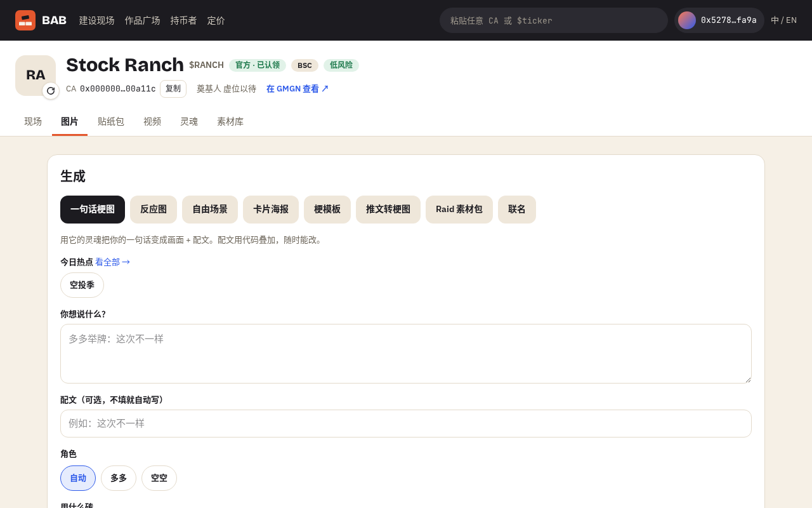Select 空空 character option
The height and width of the screenshot is (508, 812).
coord(159,478)
